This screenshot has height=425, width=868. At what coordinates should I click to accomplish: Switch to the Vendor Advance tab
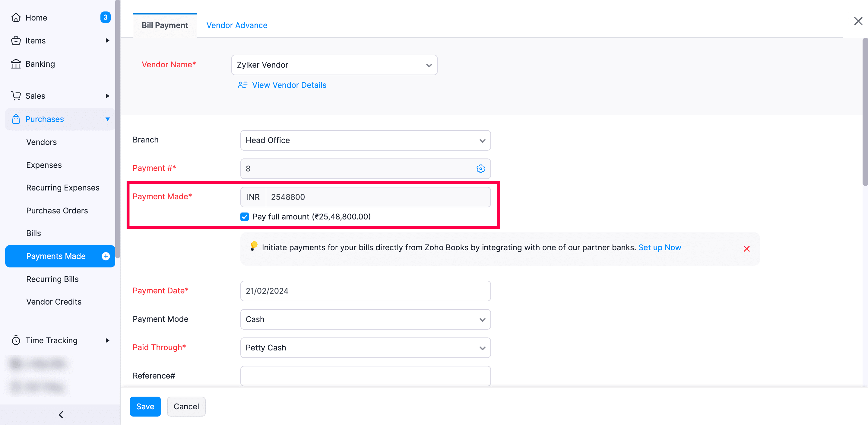click(236, 25)
